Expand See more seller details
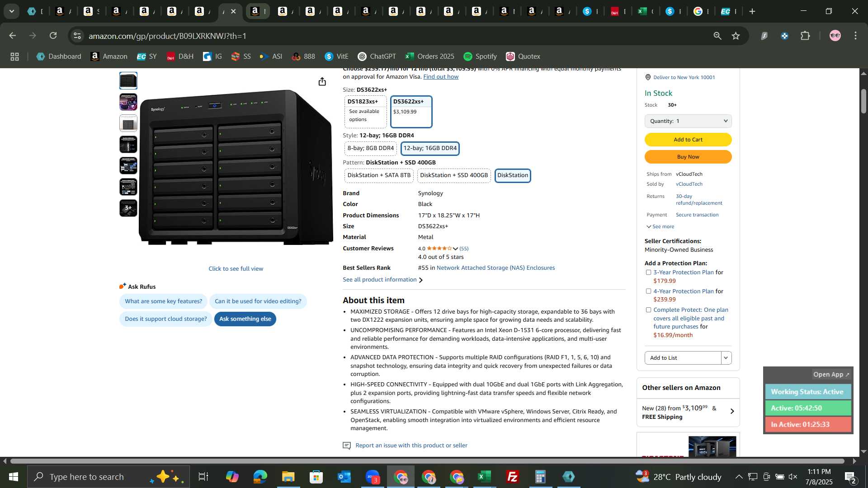 coord(660,227)
